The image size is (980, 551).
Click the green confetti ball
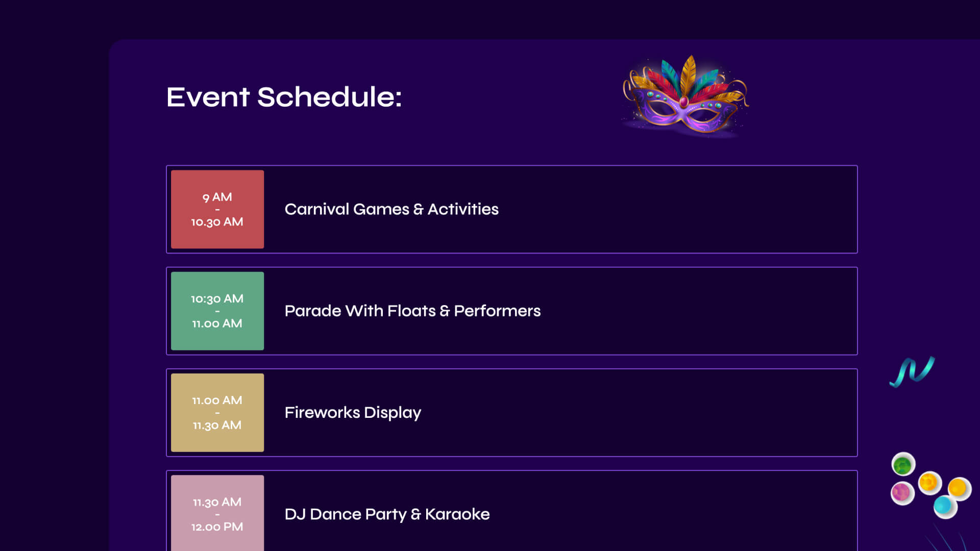coord(903,465)
